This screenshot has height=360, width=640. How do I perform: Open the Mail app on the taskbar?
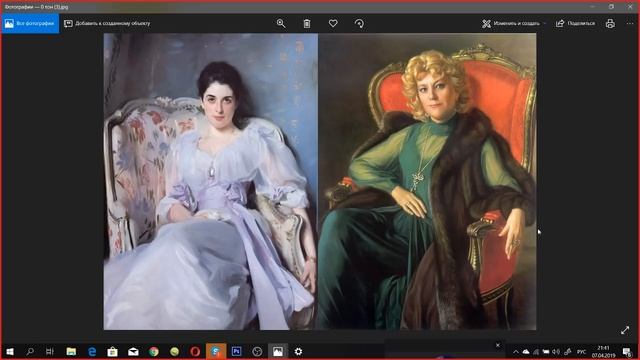tap(133, 351)
